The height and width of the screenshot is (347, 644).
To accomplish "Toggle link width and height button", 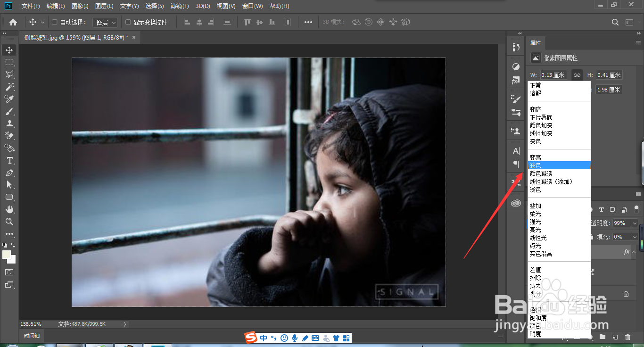I will pos(577,75).
